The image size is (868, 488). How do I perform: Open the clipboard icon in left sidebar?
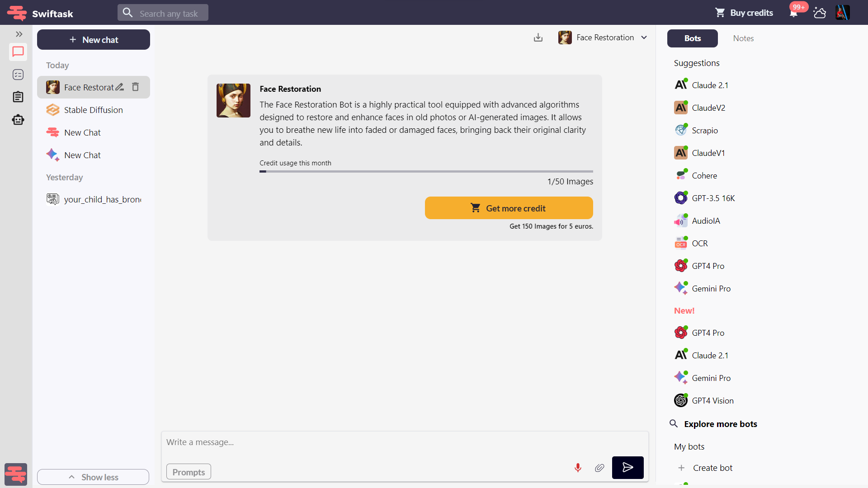(x=18, y=97)
